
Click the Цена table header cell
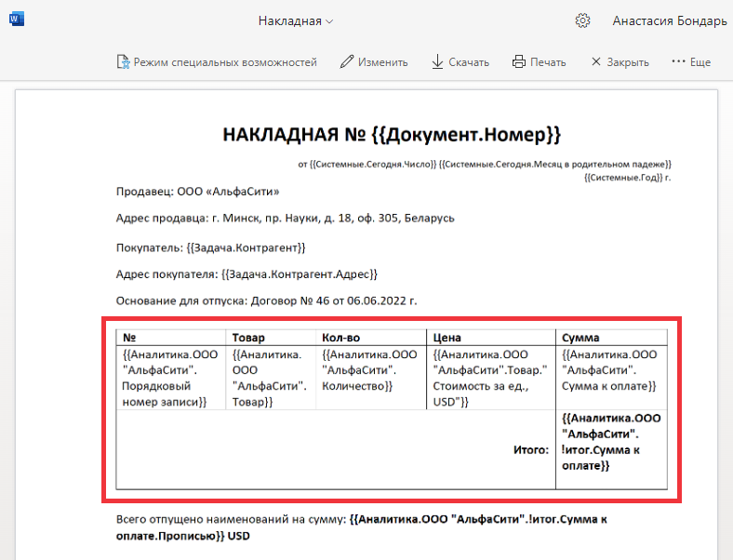point(491,338)
